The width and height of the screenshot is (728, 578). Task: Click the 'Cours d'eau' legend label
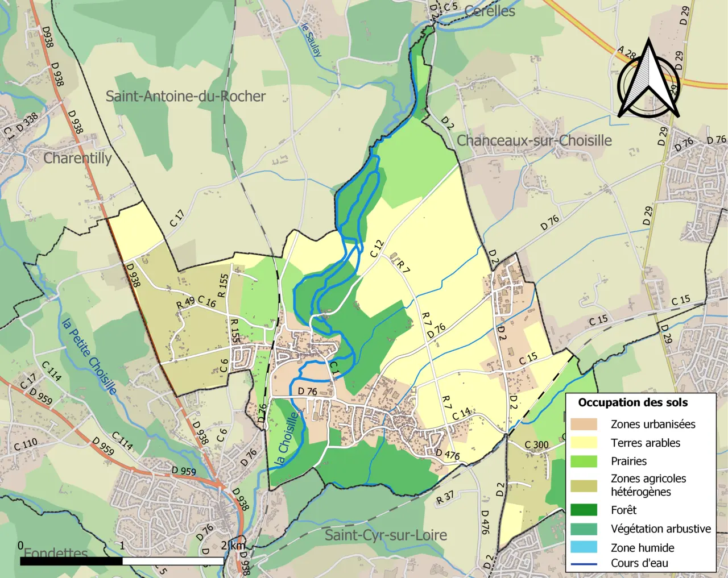tap(639, 563)
